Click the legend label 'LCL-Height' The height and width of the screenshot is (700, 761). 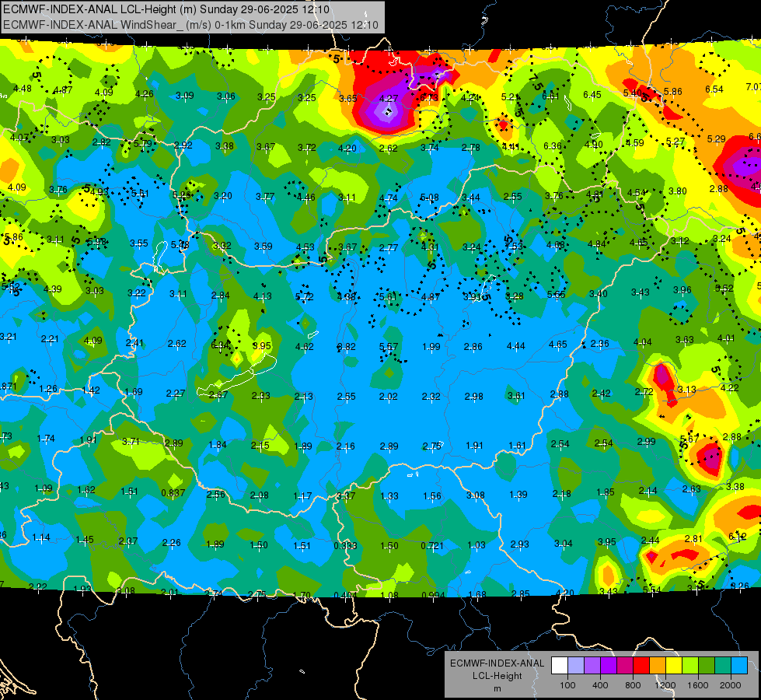(x=497, y=676)
